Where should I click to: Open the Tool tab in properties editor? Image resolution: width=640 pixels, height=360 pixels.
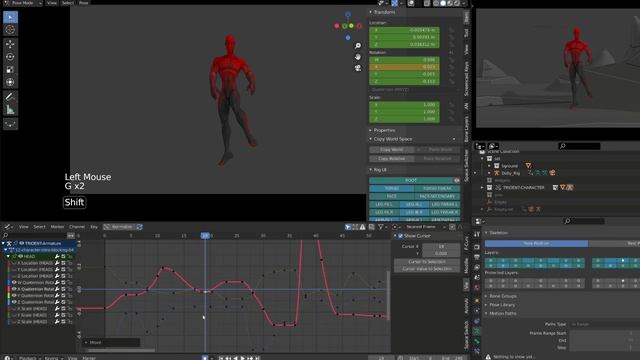pos(477,234)
